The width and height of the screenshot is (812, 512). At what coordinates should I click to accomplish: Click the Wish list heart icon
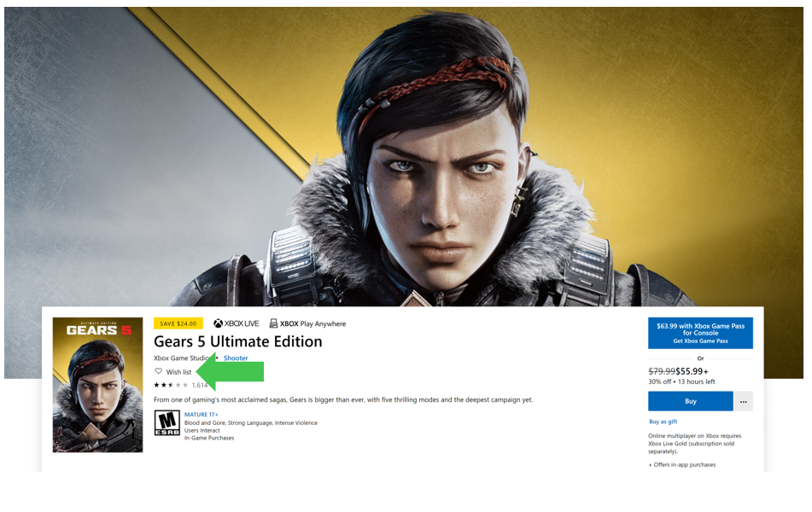(159, 371)
